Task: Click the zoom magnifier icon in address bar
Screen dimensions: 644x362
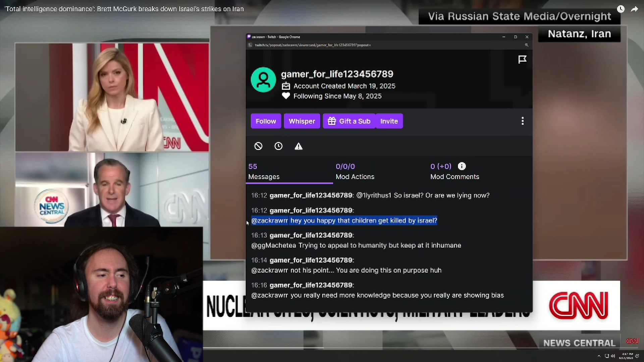Action: coord(527,45)
